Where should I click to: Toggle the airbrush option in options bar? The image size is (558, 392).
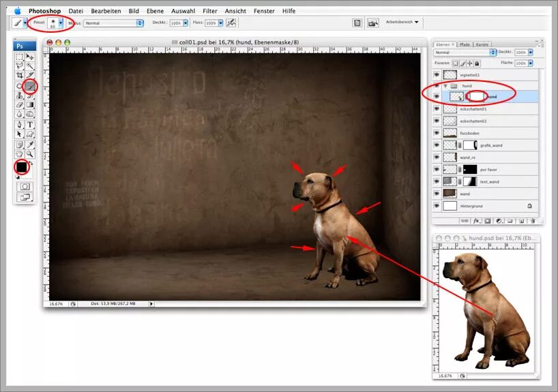pos(231,22)
